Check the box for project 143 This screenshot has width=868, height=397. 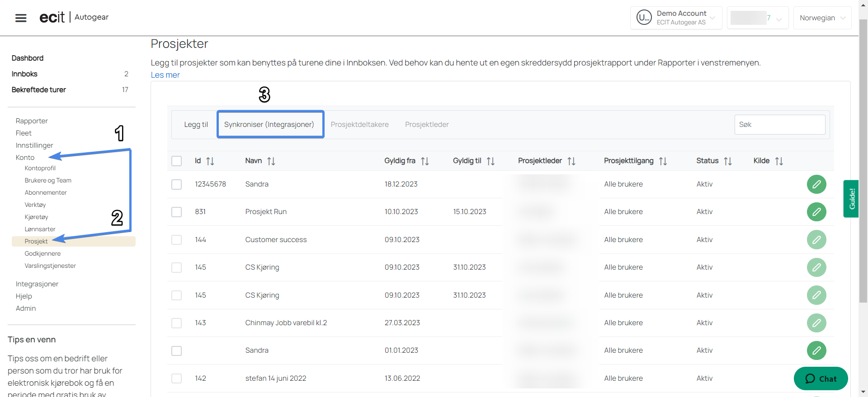point(177,323)
